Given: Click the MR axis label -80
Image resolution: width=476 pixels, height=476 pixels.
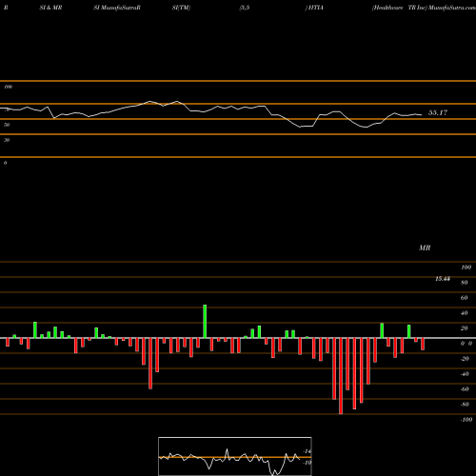Looking at the screenshot, I should [x=465, y=405].
